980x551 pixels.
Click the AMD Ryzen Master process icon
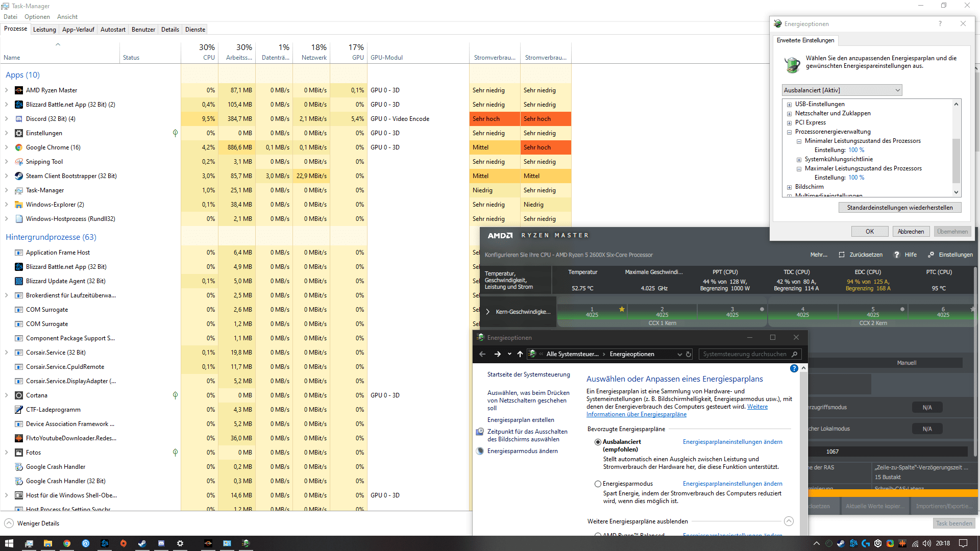(19, 90)
